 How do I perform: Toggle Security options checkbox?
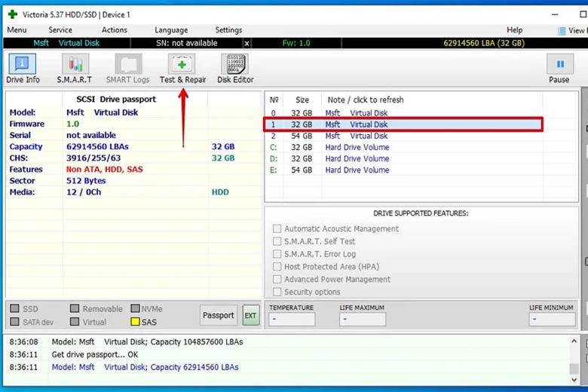coord(277,292)
